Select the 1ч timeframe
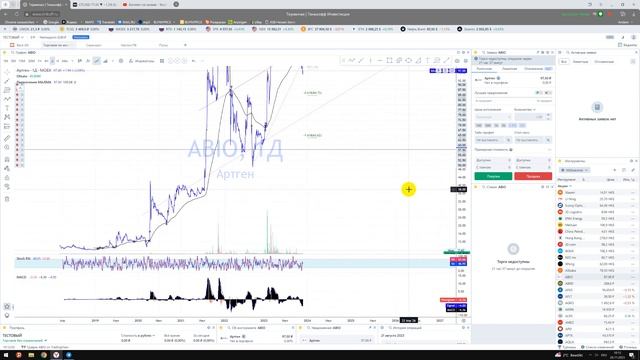640x360 pixels. coord(40,61)
